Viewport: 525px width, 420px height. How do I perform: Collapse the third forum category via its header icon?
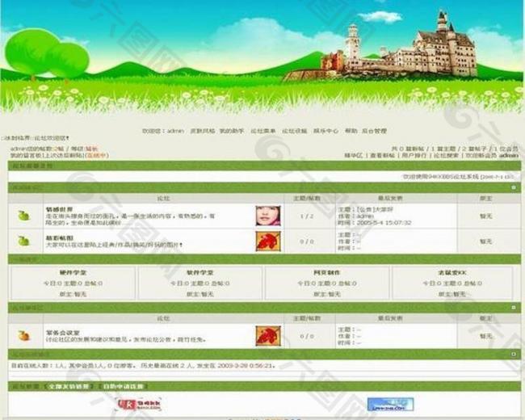click(x=514, y=307)
